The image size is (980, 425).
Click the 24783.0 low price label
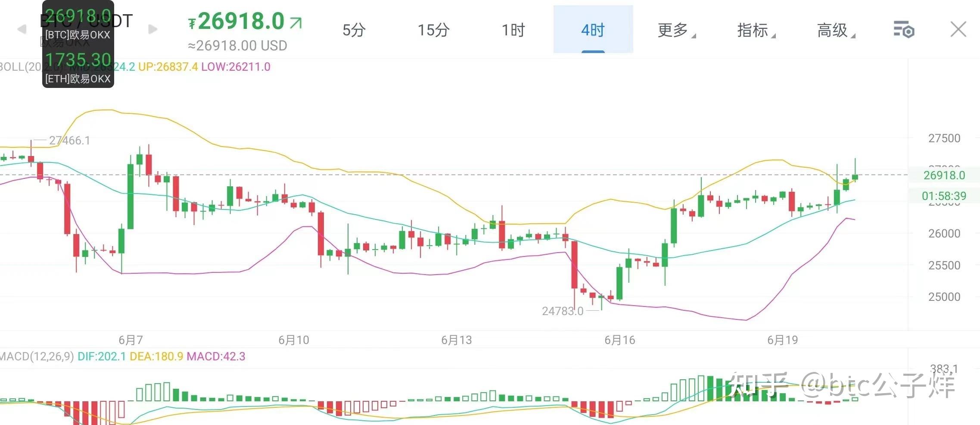563,311
